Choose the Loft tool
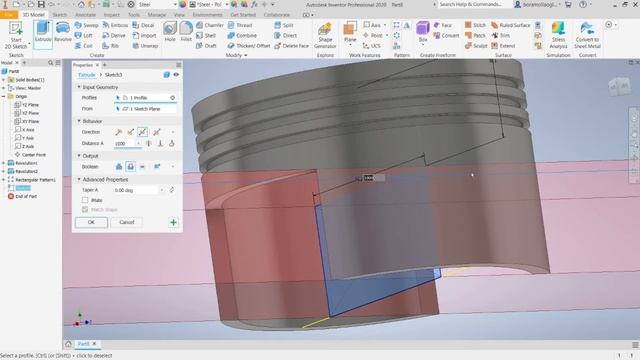This screenshot has width=640, height=360. click(x=84, y=36)
